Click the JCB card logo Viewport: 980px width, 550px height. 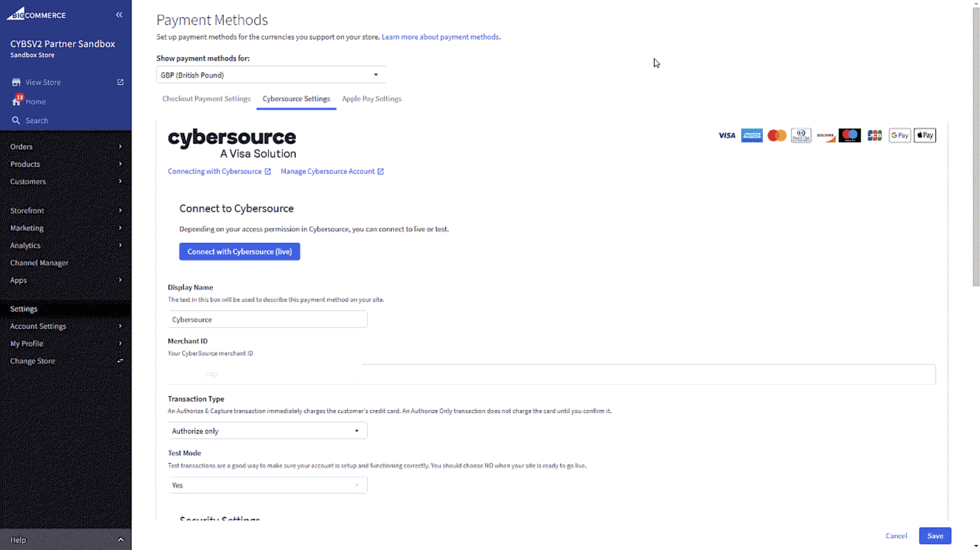(875, 135)
